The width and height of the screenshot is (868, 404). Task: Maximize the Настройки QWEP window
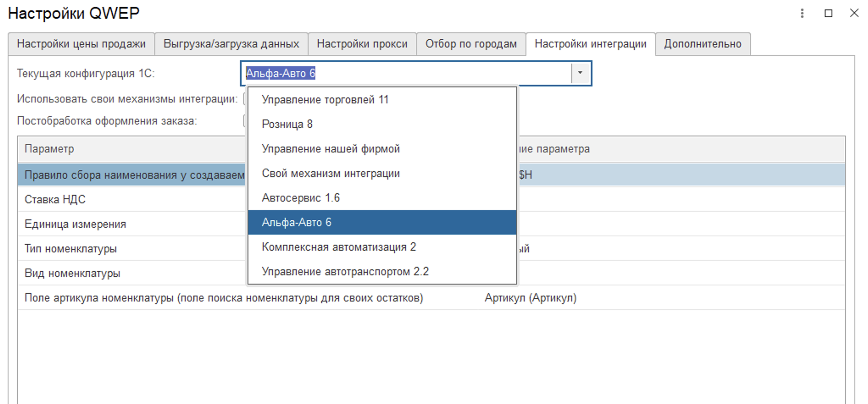828,14
